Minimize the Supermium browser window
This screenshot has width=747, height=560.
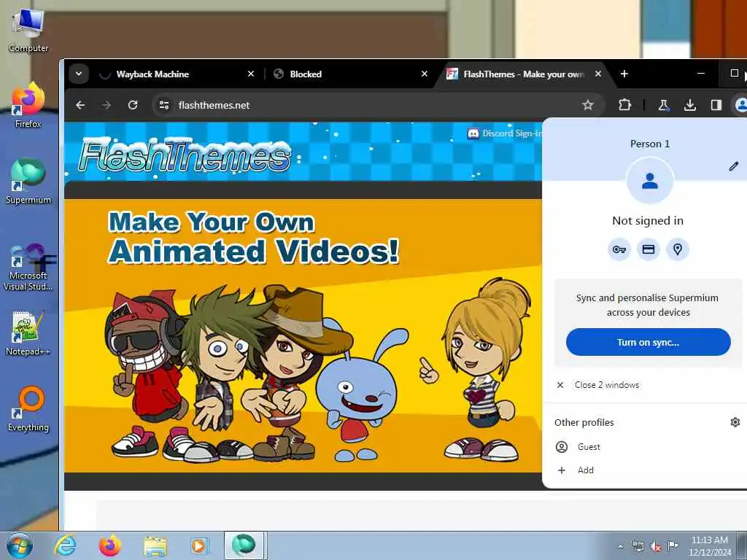pos(701,74)
